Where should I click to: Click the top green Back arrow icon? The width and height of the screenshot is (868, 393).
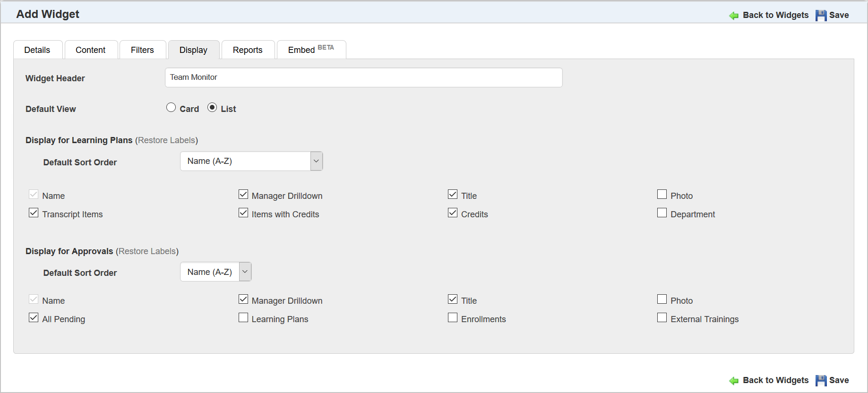(x=734, y=16)
